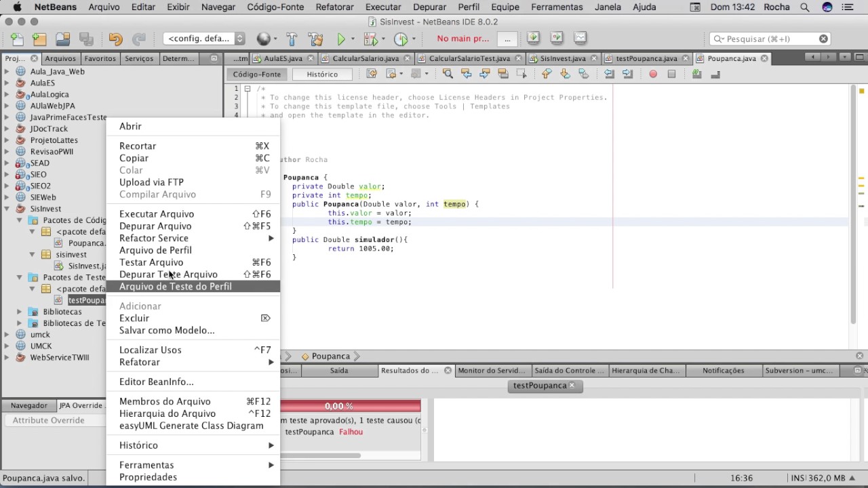This screenshot has height=488, width=868.
Task: Click the red Start Macro Recording icon
Action: tap(653, 74)
